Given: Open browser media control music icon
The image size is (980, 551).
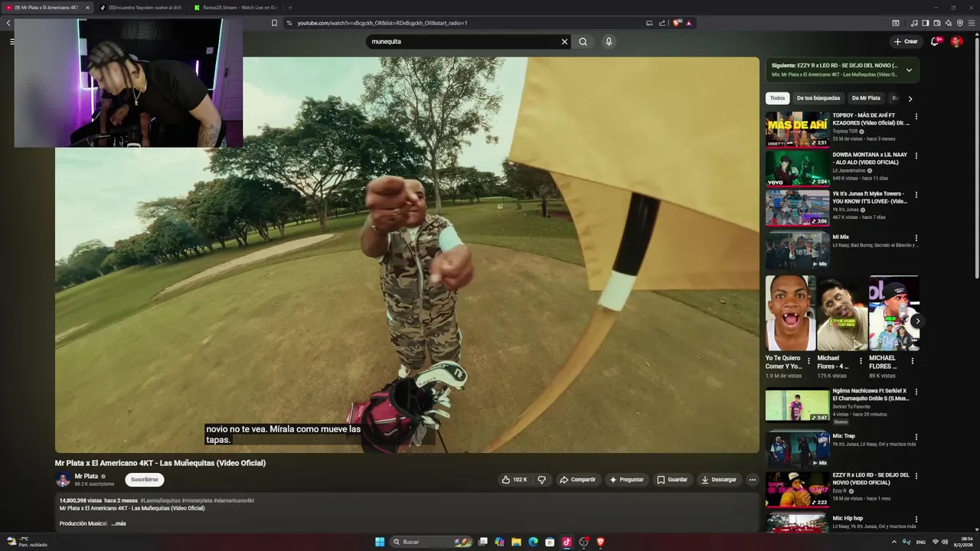Looking at the screenshot, I should pyautogui.click(x=914, y=23).
